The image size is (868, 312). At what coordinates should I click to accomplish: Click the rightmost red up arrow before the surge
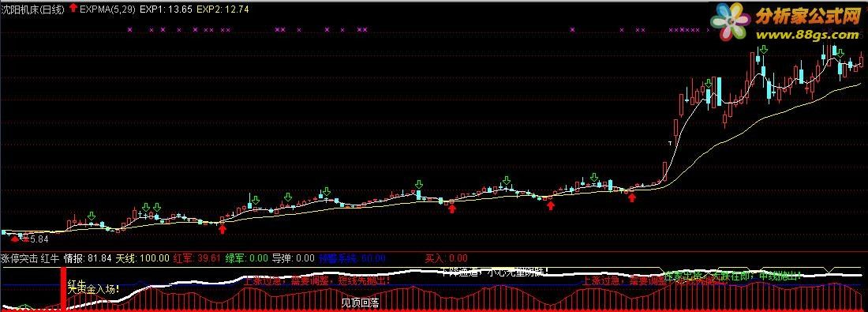point(631,197)
